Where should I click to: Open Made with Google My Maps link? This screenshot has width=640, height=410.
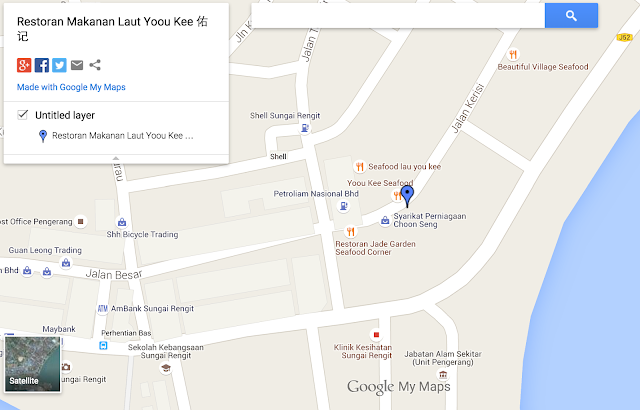click(x=71, y=87)
